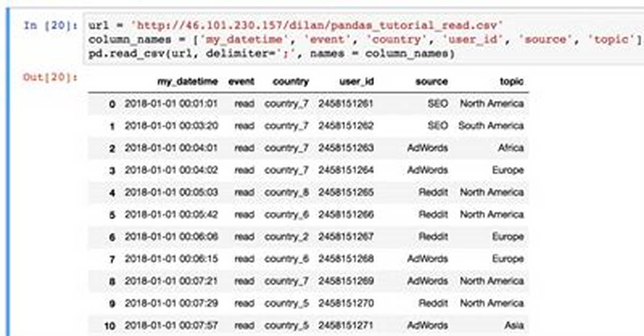Click row index 0

[112, 104]
